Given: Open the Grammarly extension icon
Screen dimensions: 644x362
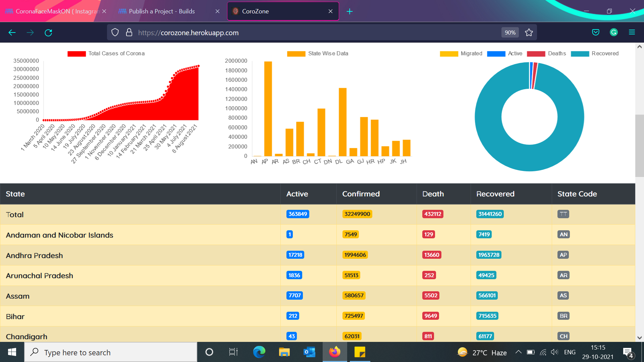Looking at the screenshot, I should [614, 33].
